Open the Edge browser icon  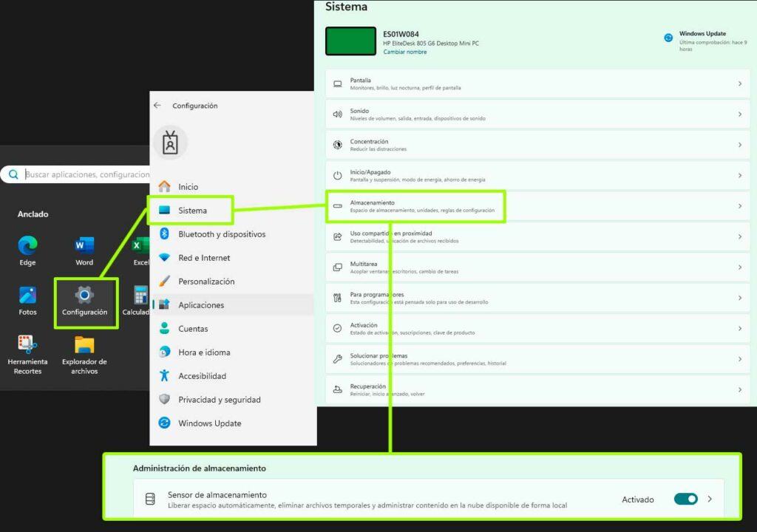click(27, 246)
